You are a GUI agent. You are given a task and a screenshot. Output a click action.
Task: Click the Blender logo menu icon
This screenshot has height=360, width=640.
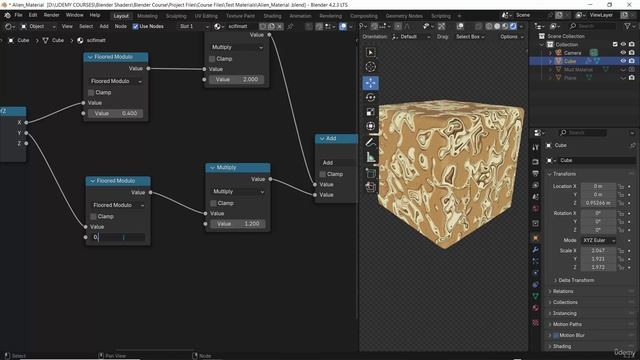point(7,16)
